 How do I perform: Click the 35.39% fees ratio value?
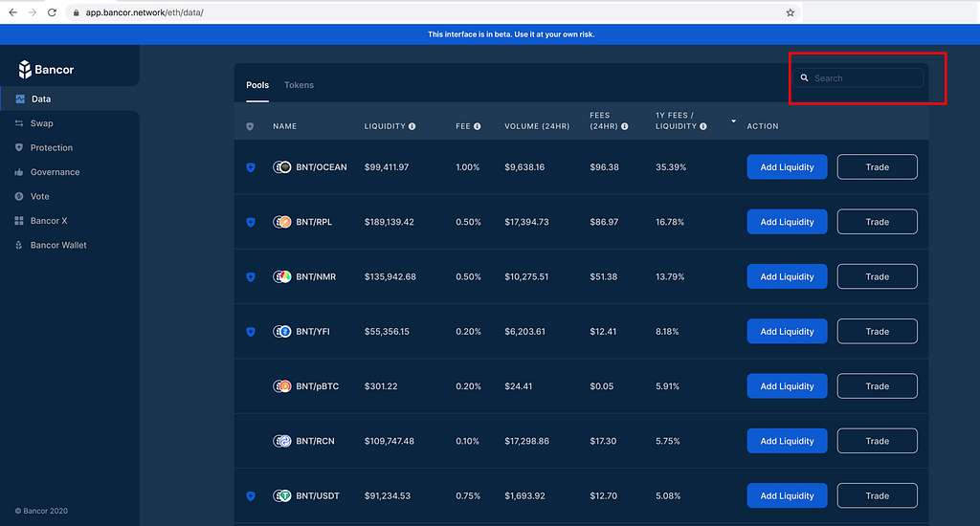pyautogui.click(x=671, y=166)
